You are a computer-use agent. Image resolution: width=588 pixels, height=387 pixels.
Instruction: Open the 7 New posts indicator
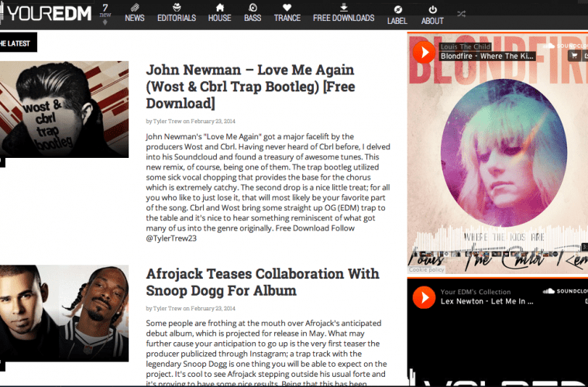pos(105,12)
